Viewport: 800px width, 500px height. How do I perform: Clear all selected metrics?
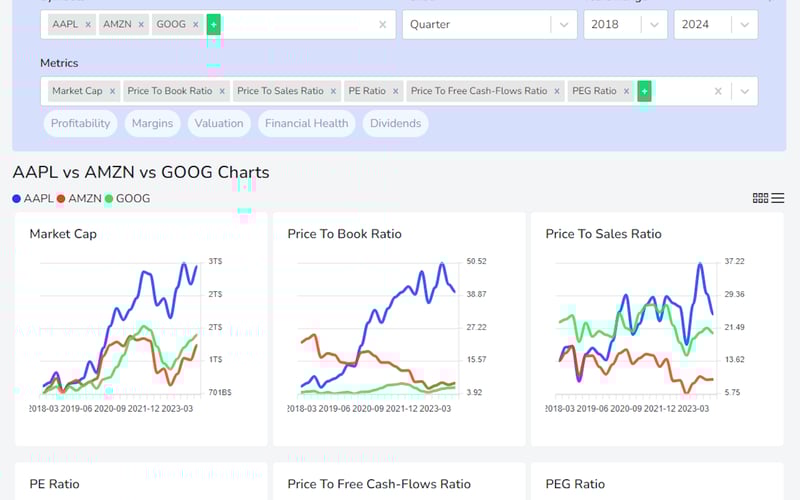[718, 91]
